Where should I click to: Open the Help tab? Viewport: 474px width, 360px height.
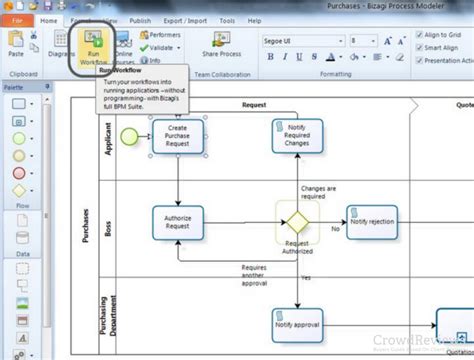(254, 21)
